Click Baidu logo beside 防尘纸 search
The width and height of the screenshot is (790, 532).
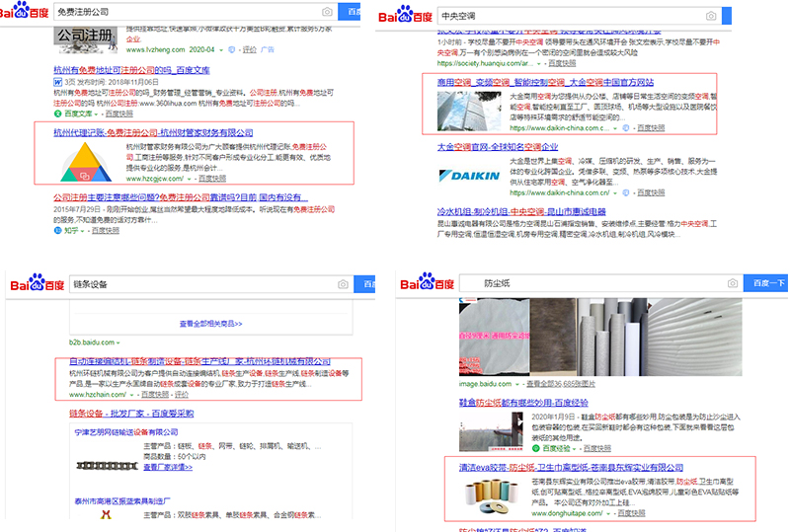(428, 282)
